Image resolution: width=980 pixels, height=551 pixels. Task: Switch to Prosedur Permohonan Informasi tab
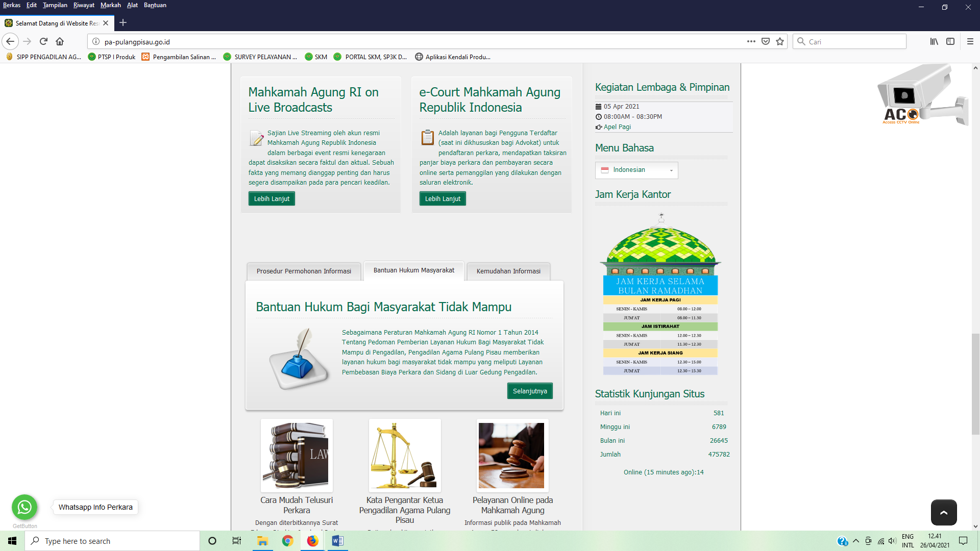[304, 271]
